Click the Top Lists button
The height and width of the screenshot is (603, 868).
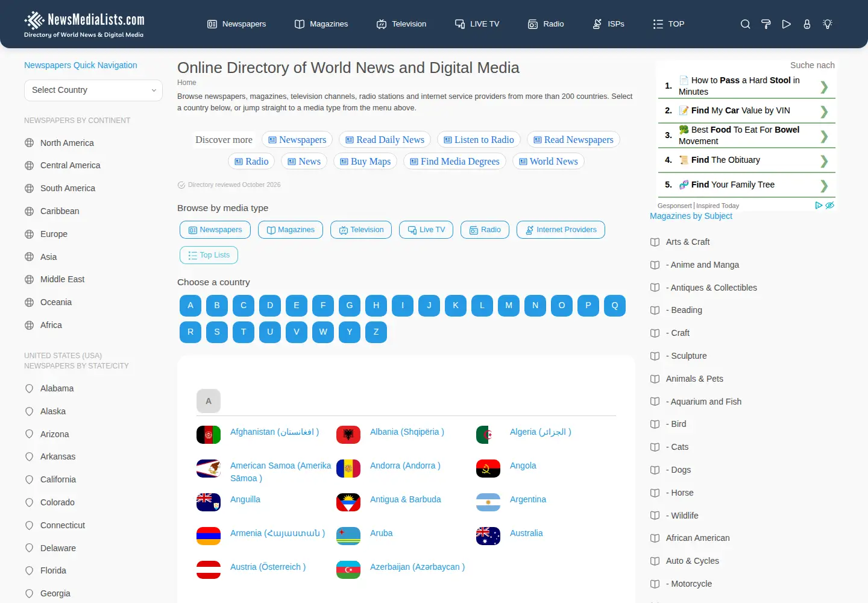click(209, 255)
